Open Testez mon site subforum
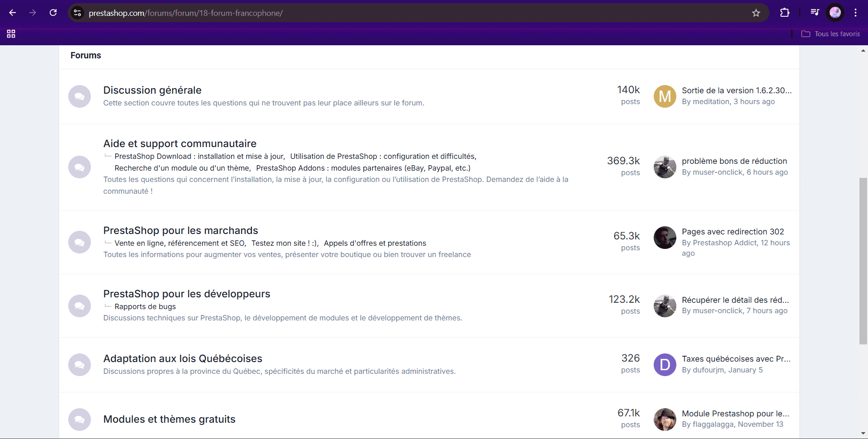 click(x=284, y=243)
